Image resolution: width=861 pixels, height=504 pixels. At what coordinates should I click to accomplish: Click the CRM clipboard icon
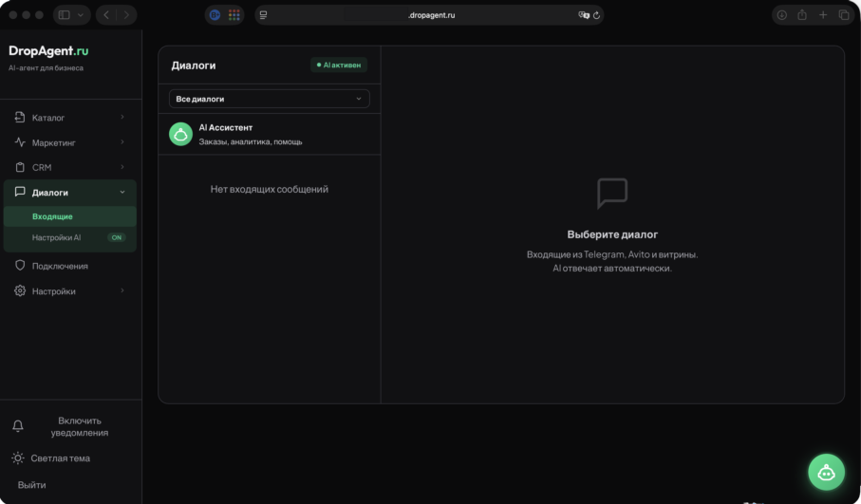click(x=20, y=167)
